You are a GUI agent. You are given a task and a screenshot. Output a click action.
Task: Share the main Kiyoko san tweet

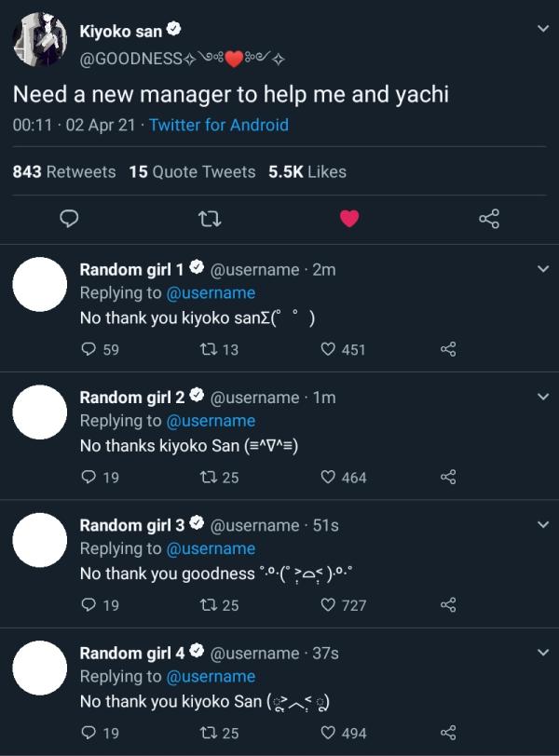489,219
